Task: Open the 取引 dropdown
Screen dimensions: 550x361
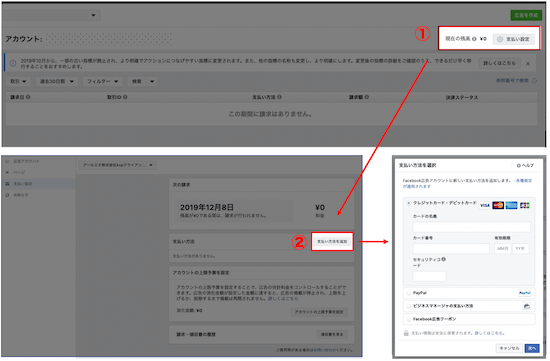Action: pyautogui.click(x=19, y=81)
